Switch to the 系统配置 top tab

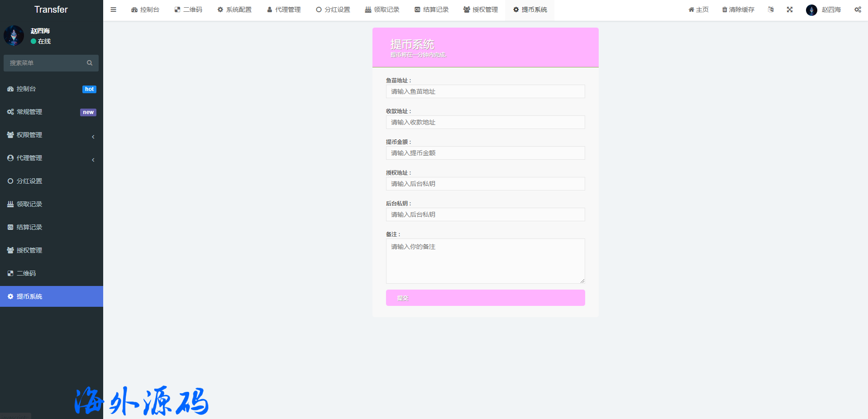pyautogui.click(x=234, y=10)
